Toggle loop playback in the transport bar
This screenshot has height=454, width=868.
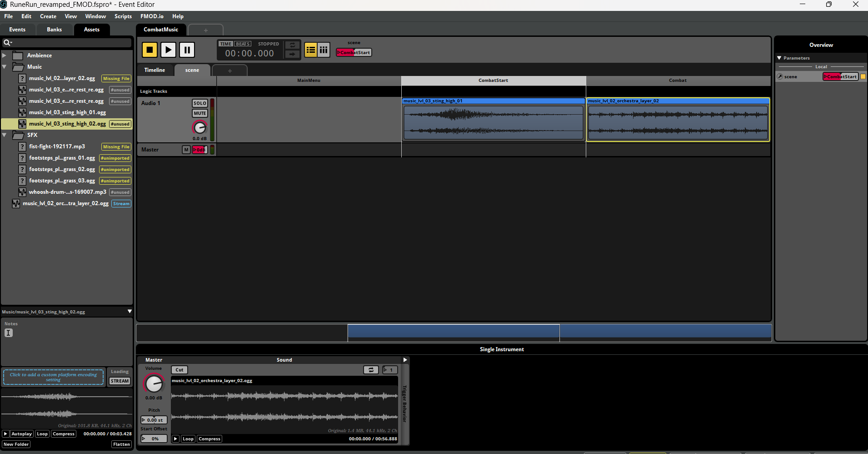point(292,45)
